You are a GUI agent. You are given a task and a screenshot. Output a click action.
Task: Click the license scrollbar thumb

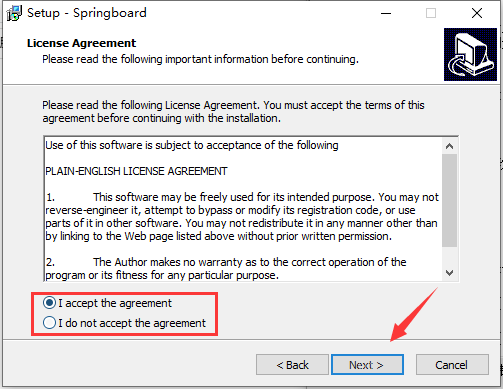(449, 200)
